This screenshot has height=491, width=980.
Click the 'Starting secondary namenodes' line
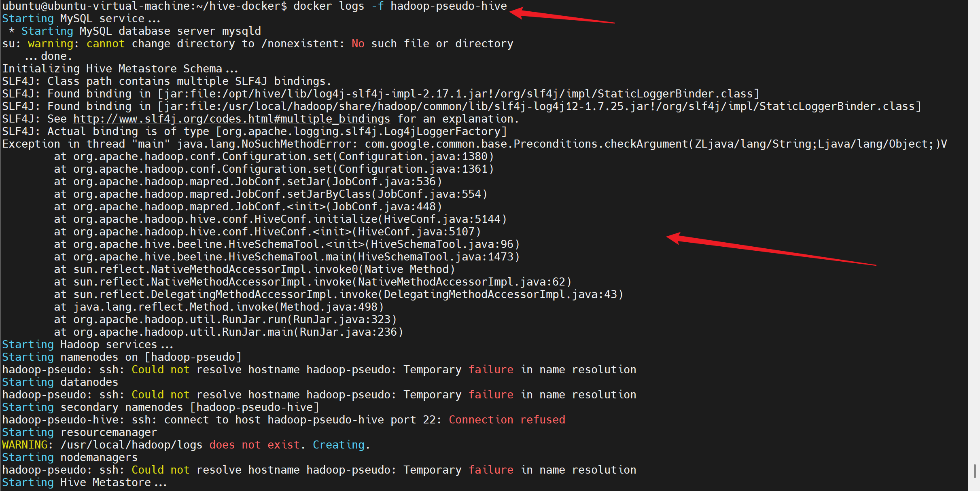161,407
